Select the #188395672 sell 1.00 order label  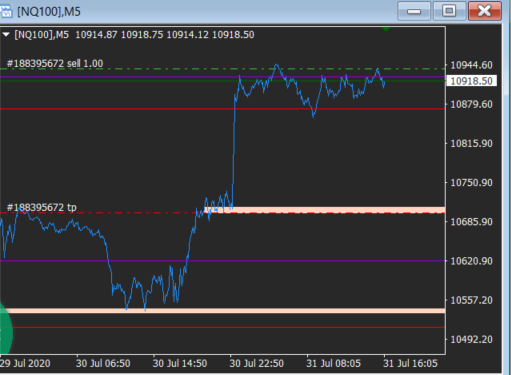coord(55,63)
